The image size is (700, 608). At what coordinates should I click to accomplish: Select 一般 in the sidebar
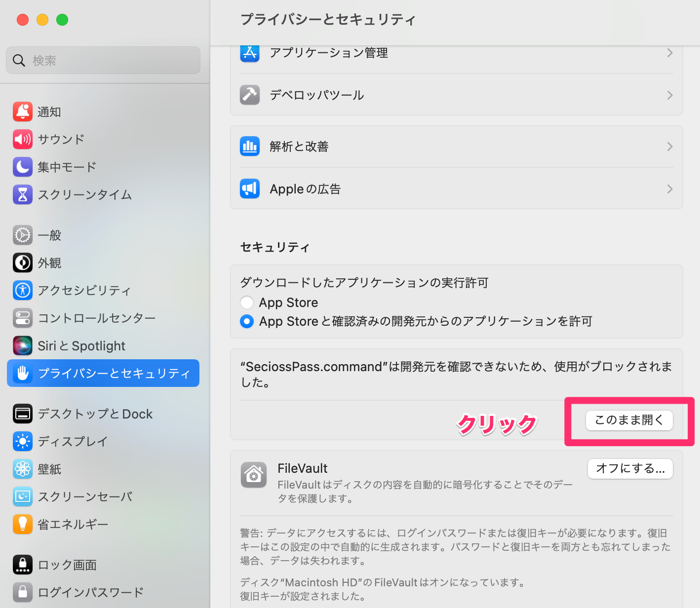tap(103, 235)
